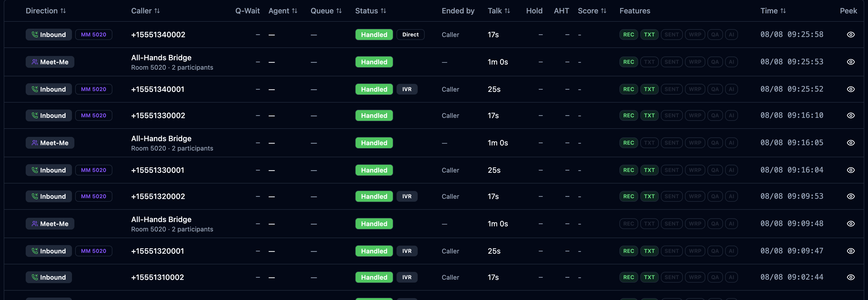This screenshot has height=300, width=868.
Task: Sort table by Status column
Action: 371,11
